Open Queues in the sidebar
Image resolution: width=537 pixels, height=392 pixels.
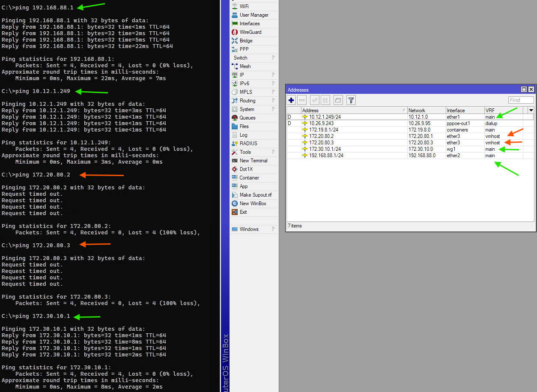247,118
